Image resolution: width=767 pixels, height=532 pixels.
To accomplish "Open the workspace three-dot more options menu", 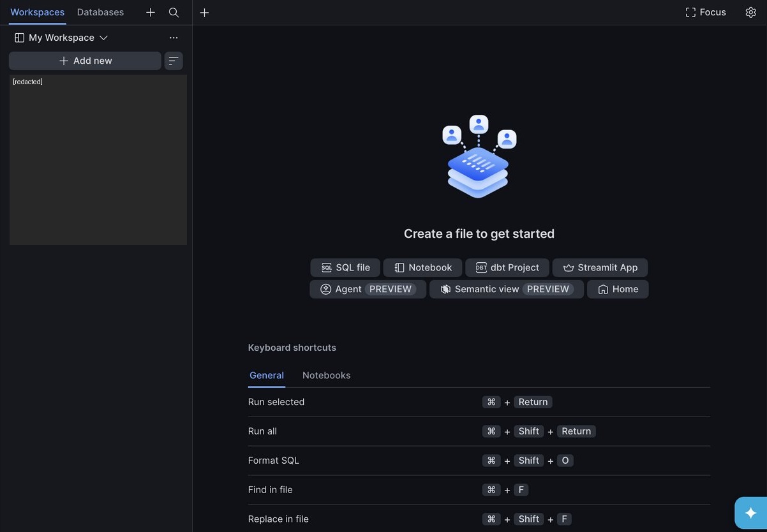I will point(174,38).
